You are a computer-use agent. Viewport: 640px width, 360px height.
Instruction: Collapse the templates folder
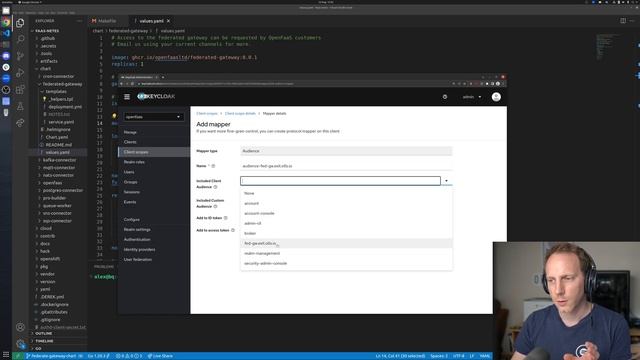pyautogui.click(x=56, y=91)
